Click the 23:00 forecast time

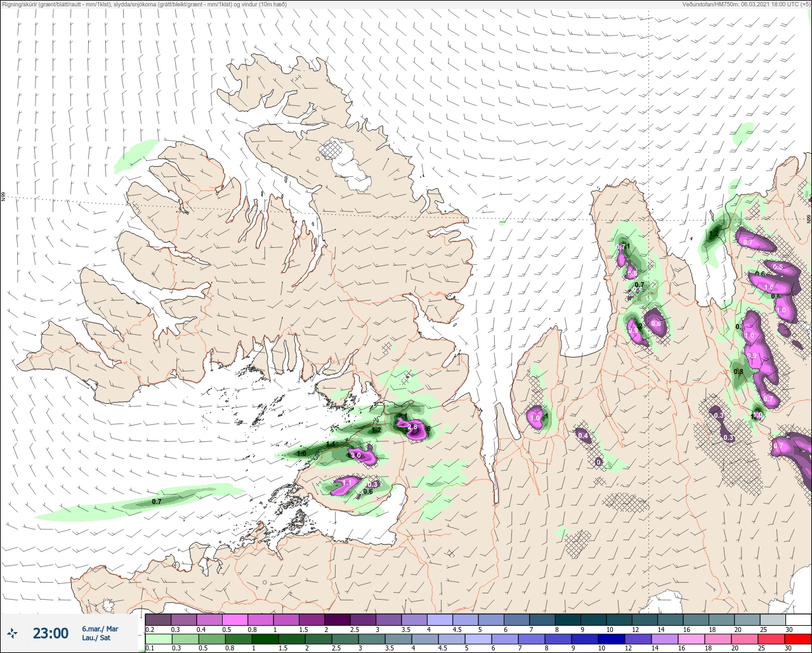(x=51, y=633)
